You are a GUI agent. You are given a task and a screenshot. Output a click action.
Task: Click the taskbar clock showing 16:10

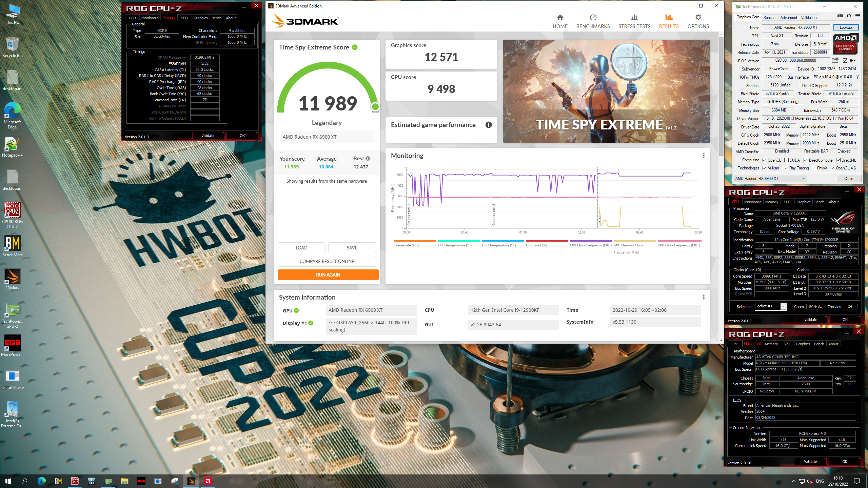pyautogui.click(x=838, y=481)
